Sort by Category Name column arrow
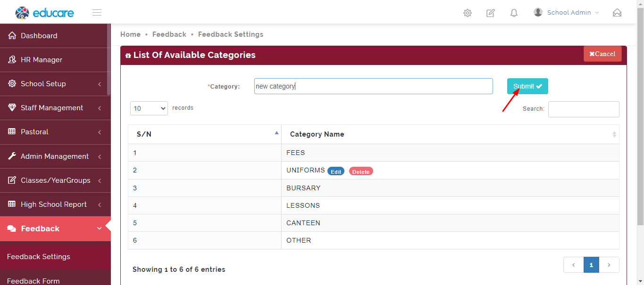Screen dimensions: 644x285 tap(614, 134)
